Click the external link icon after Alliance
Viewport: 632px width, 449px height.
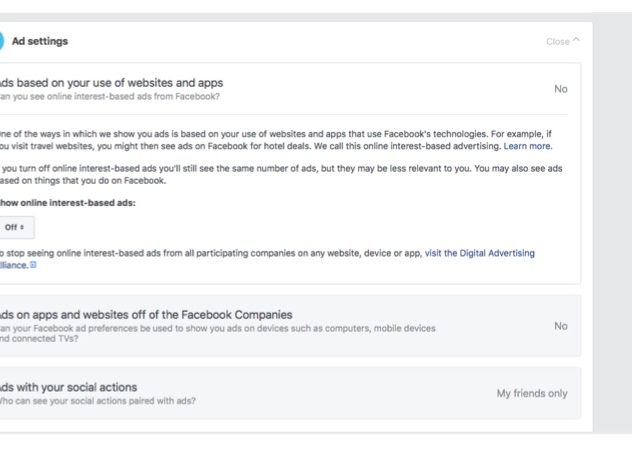coord(33,266)
